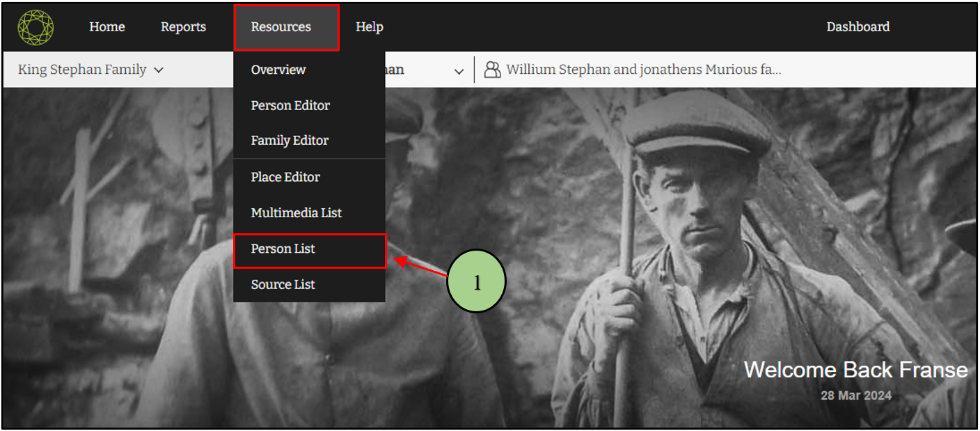Click the family group people icon
Viewport: 980px width, 431px height.
point(492,70)
